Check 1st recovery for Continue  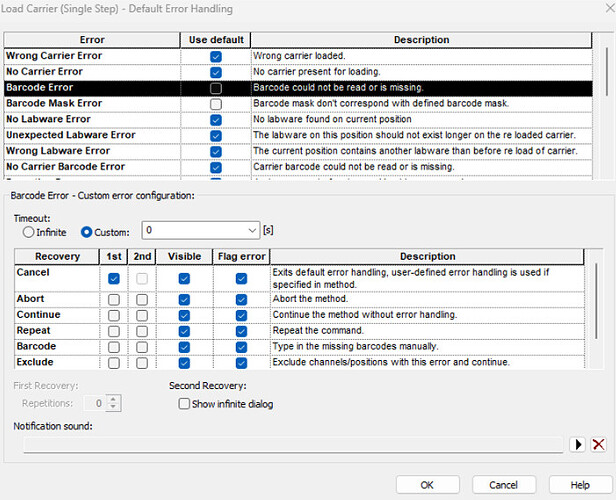(x=114, y=315)
